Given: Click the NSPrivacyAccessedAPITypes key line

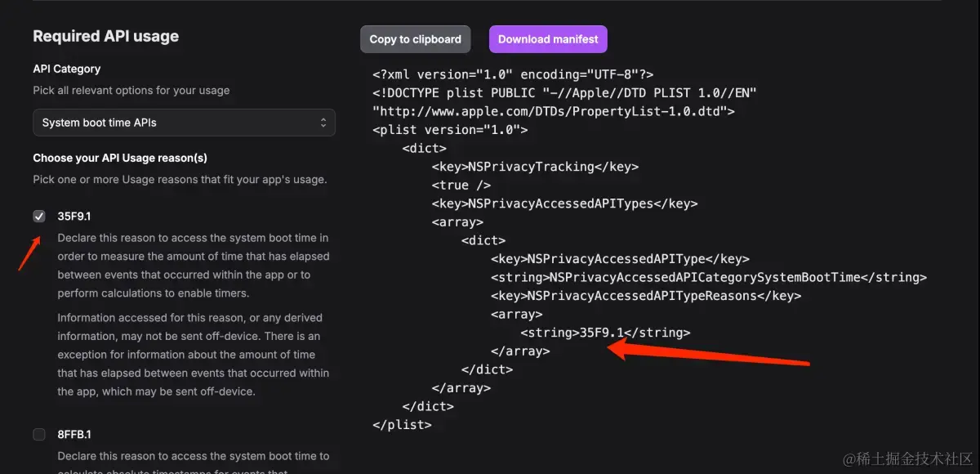Looking at the screenshot, I should click(x=564, y=203).
